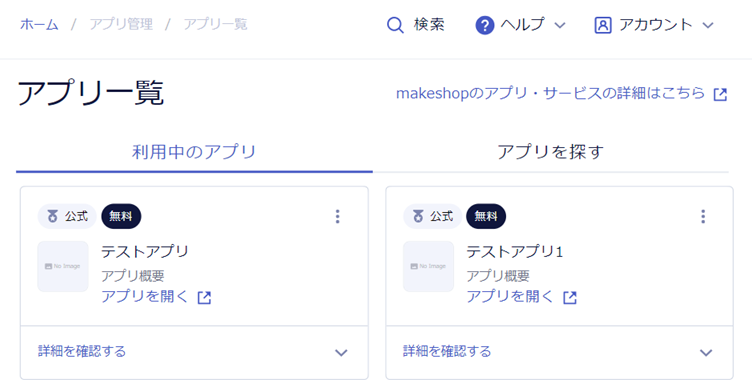Click No Image thumbnail of テストアプリ1

tap(428, 266)
